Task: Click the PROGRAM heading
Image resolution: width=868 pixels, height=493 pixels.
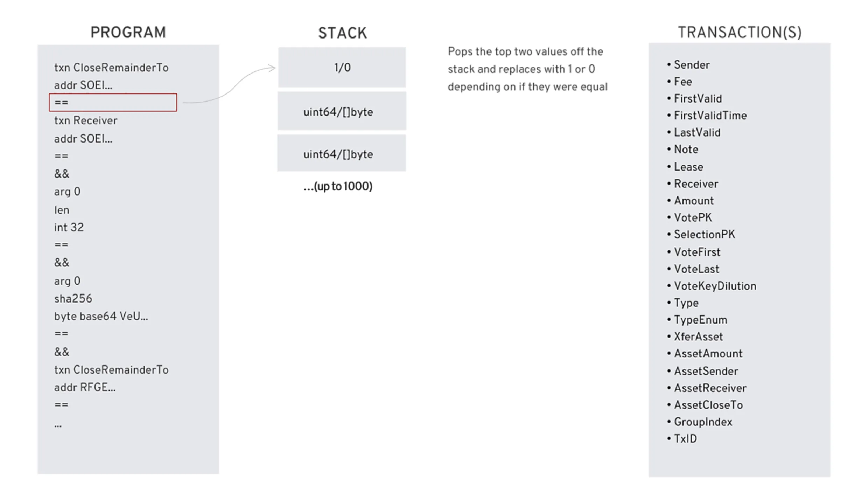Action: click(128, 33)
